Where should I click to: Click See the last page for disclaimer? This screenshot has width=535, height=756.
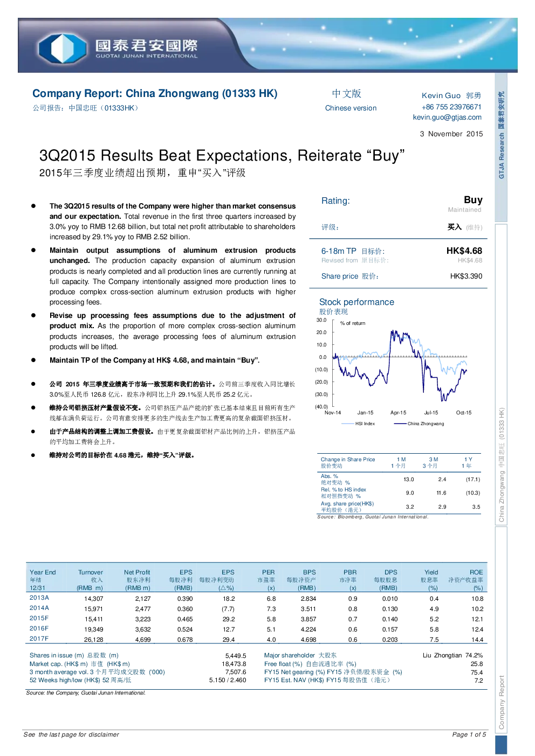tap(71, 734)
